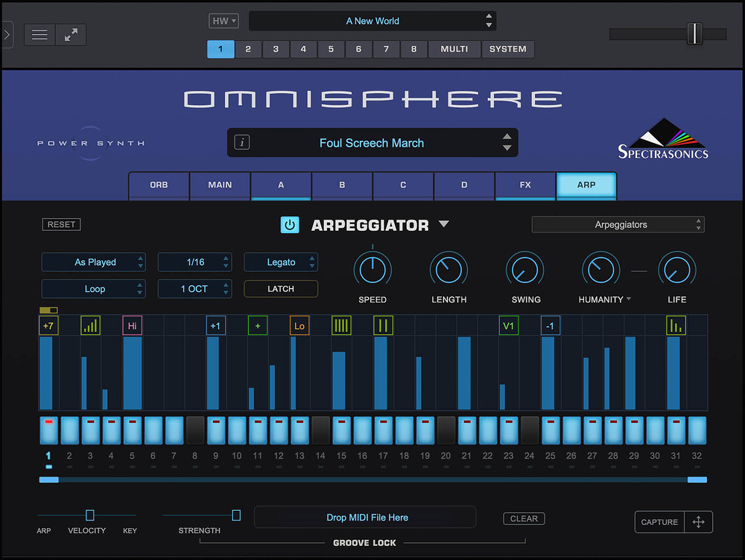Open the hamburger menu icon
Image resolution: width=745 pixels, height=560 pixels.
(40, 35)
